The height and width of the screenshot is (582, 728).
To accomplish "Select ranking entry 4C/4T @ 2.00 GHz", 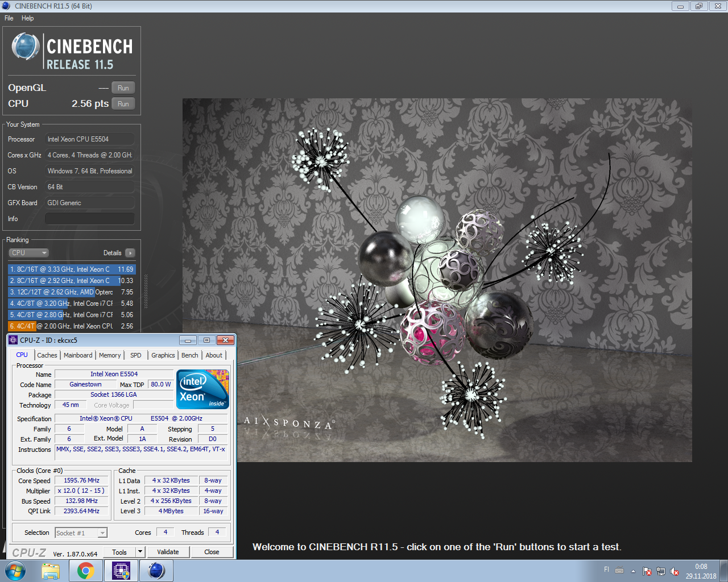I will click(x=72, y=326).
